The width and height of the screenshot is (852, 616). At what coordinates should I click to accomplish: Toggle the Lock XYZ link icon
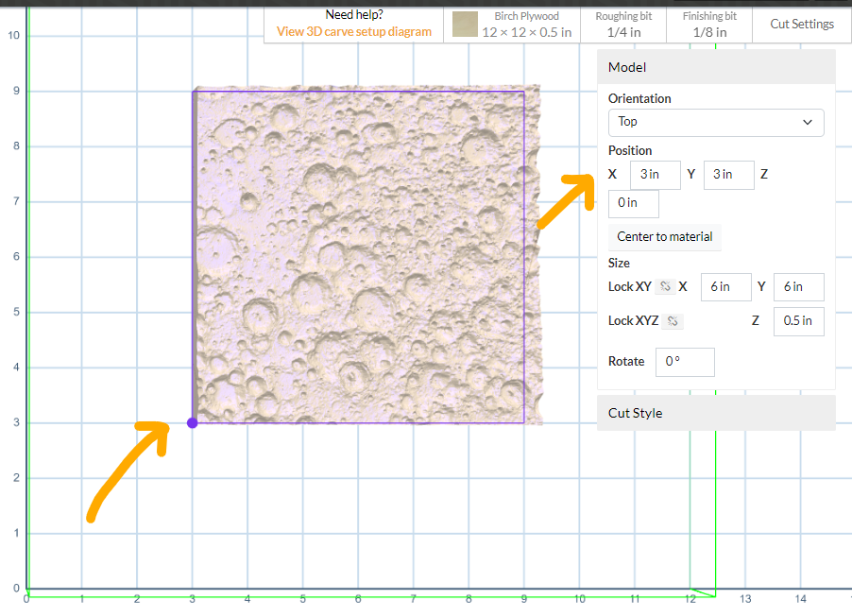pos(673,321)
